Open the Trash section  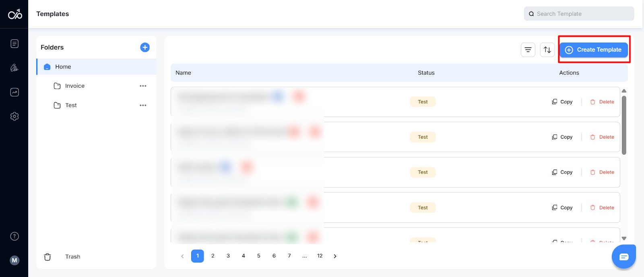click(x=72, y=256)
